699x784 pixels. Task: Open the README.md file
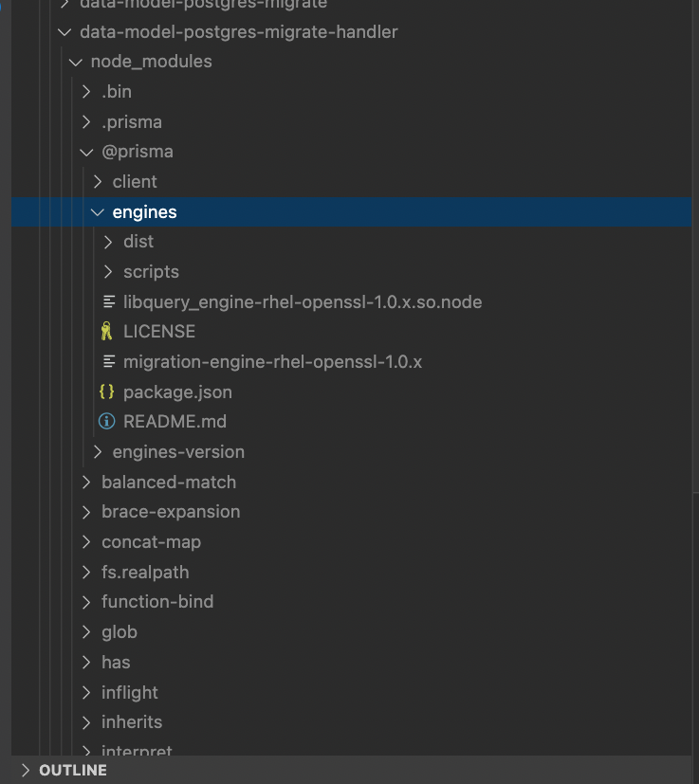point(175,421)
